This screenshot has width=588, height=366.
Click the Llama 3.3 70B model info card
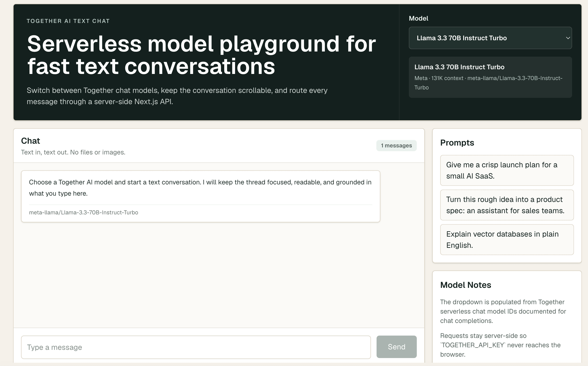(x=490, y=77)
